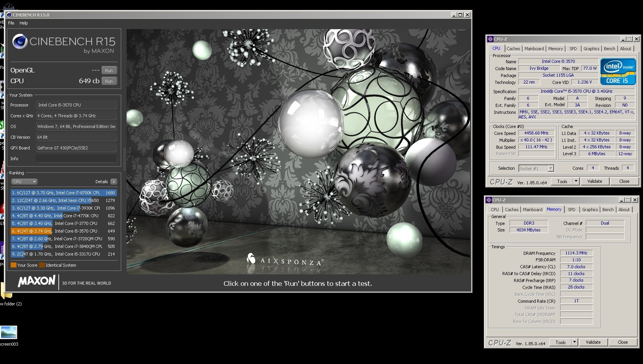Open Graphics tab in lower CPU-Z window
The height and width of the screenshot is (364, 643).
tap(590, 210)
